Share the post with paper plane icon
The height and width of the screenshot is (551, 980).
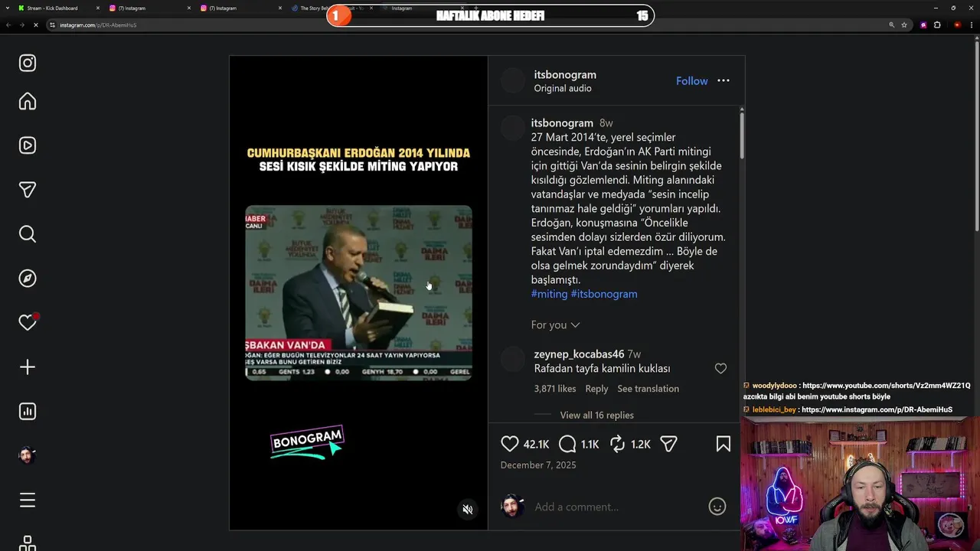[669, 444]
